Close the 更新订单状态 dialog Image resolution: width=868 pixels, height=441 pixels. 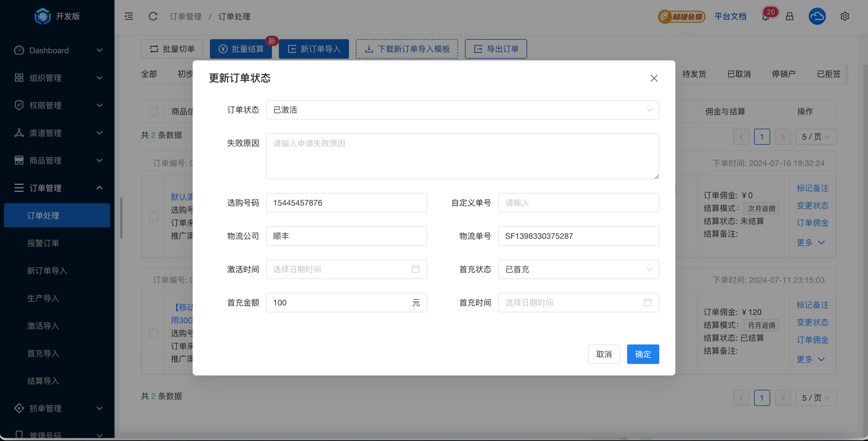pos(654,78)
